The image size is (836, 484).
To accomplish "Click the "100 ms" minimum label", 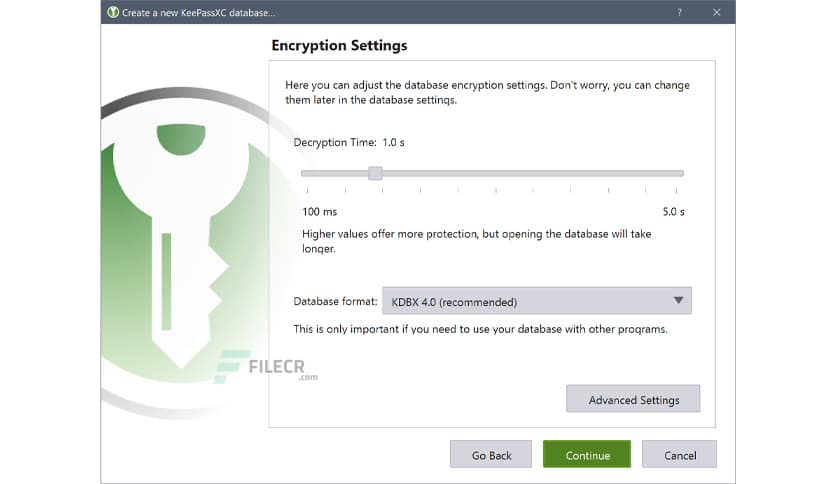I will (320, 212).
